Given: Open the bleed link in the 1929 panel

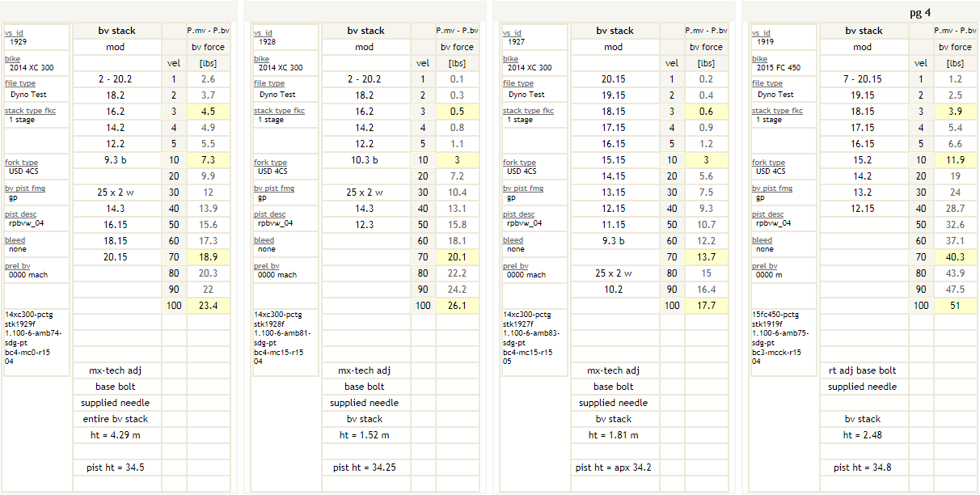Looking at the screenshot, I should (13, 240).
